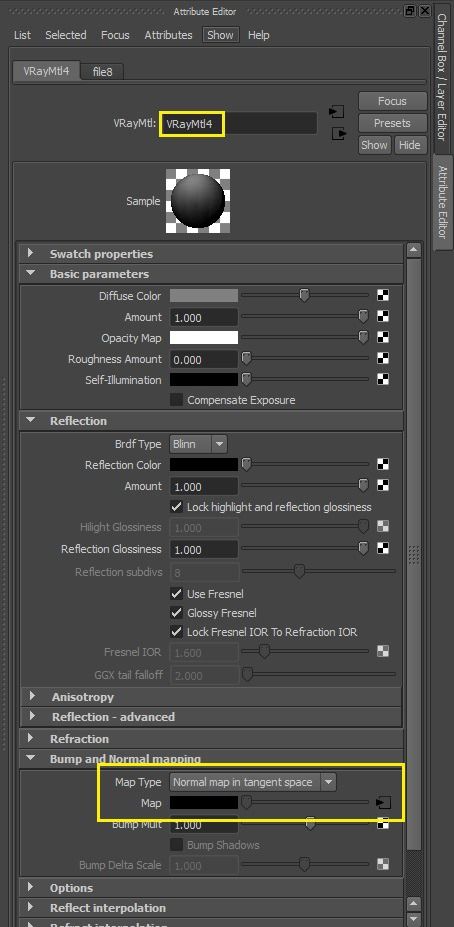Click the Diffuse Color swatch
Image resolution: width=454 pixels, height=927 pixels.
[x=204, y=296]
